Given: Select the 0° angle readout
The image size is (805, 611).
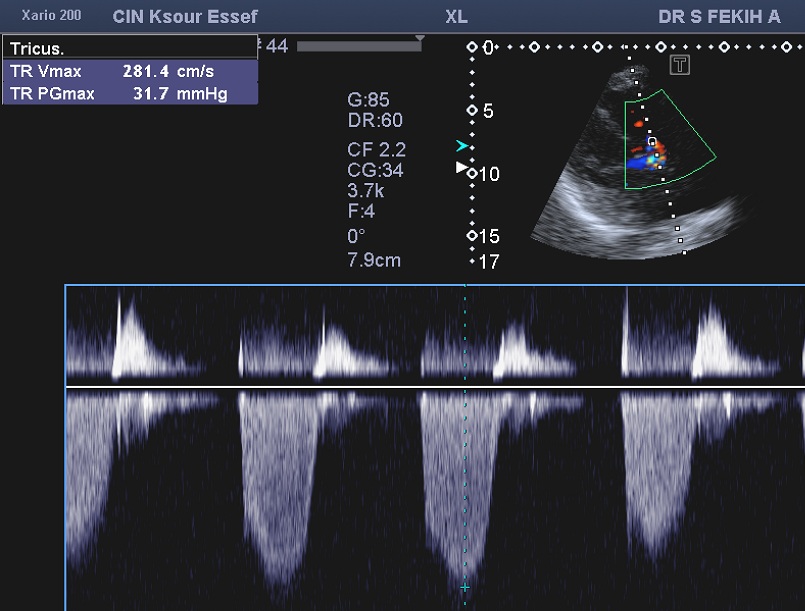Looking at the screenshot, I should tap(356, 236).
